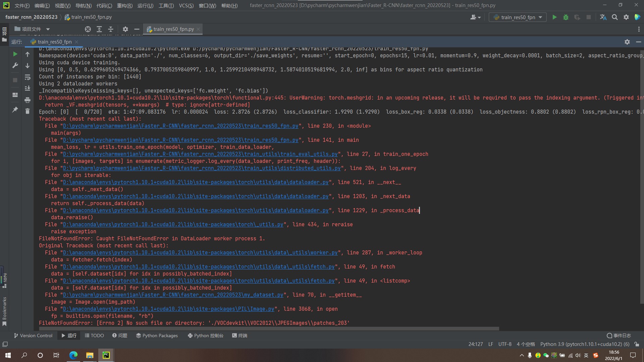Clear the console with trash icon

tap(28, 111)
